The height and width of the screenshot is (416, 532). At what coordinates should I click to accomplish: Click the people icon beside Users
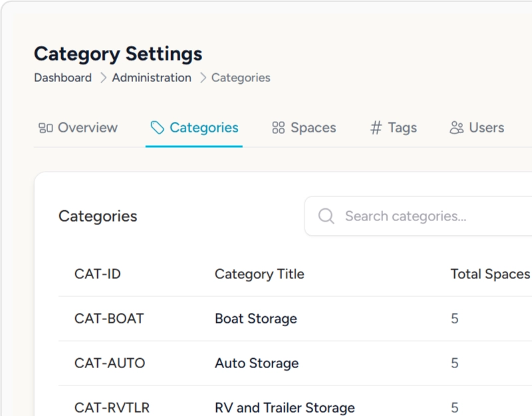pyautogui.click(x=456, y=128)
